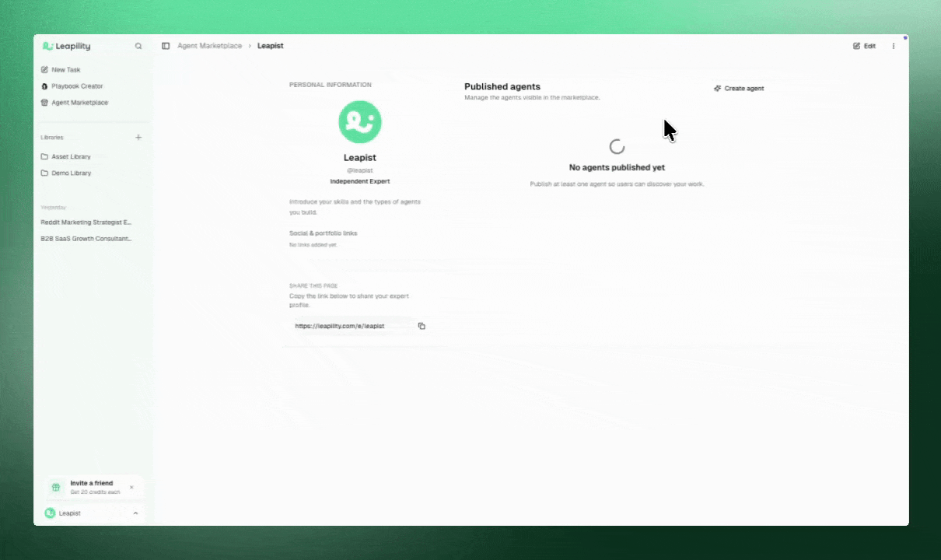Viewport: 941px width, 560px height.
Task: Click the Leapility logo in sidebar
Action: (x=66, y=46)
